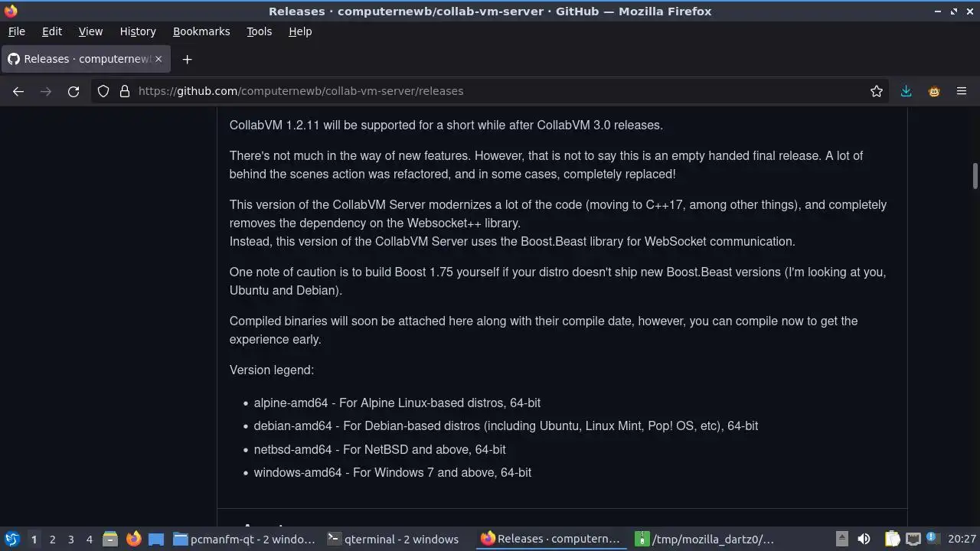Viewport: 980px width, 551px height.
Task: Open a new tab with plus button
Action: point(187,59)
